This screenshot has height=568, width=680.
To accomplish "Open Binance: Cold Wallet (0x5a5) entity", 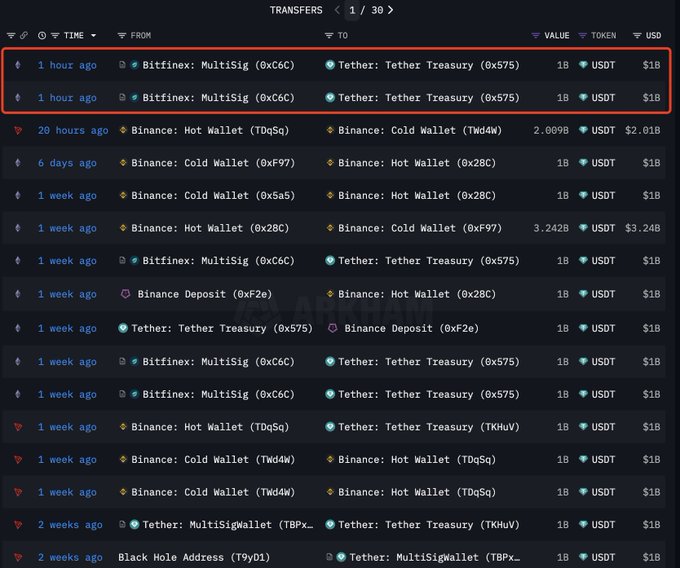I will pyautogui.click(x=213, y=196).
